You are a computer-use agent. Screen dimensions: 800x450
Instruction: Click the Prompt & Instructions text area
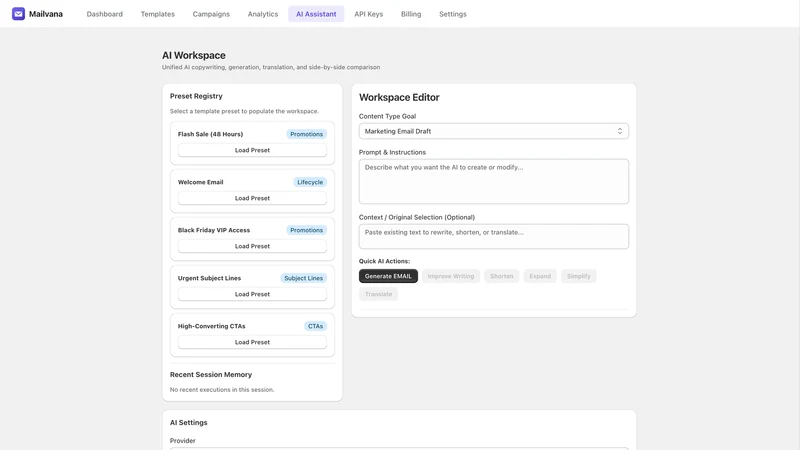click(x=493, y=181)
